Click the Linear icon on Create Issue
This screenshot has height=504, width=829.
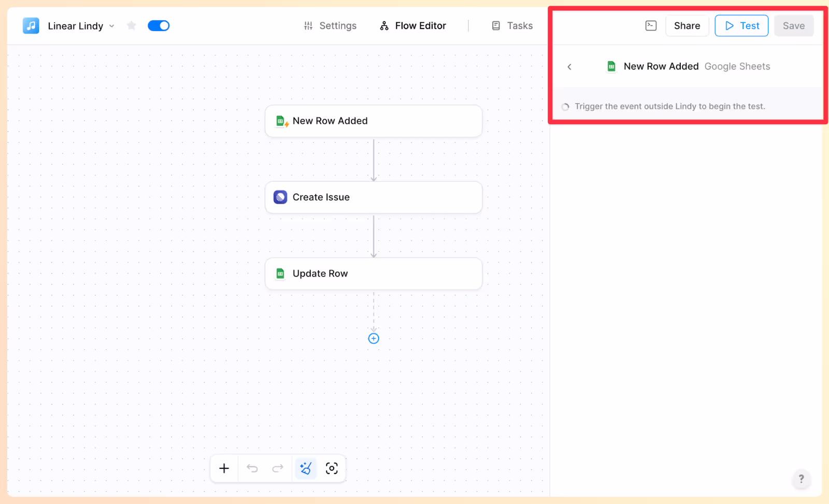pyautogui.click(x=280, y=197)
